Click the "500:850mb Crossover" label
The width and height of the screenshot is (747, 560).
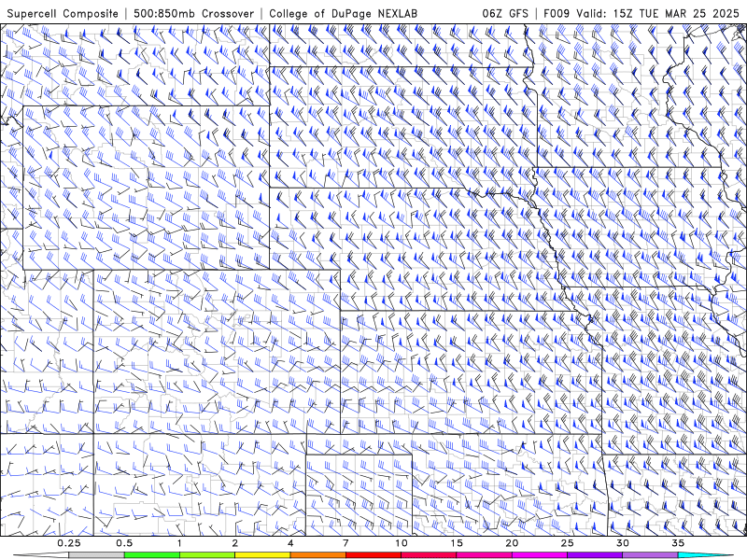coord(194,13)
